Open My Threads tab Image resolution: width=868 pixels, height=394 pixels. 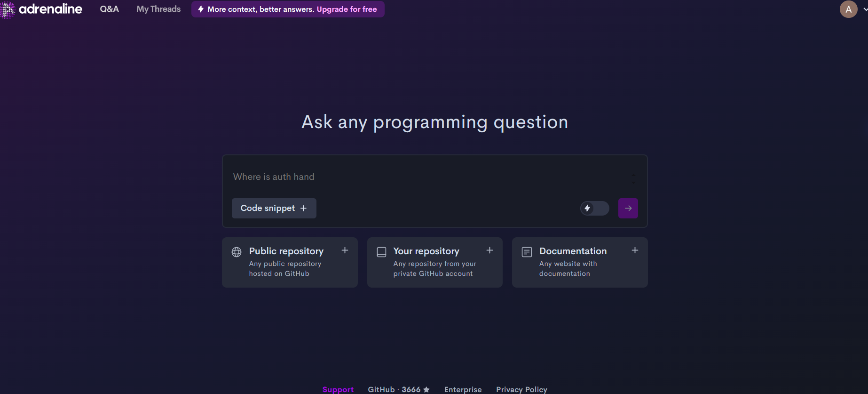click(158, 9)
